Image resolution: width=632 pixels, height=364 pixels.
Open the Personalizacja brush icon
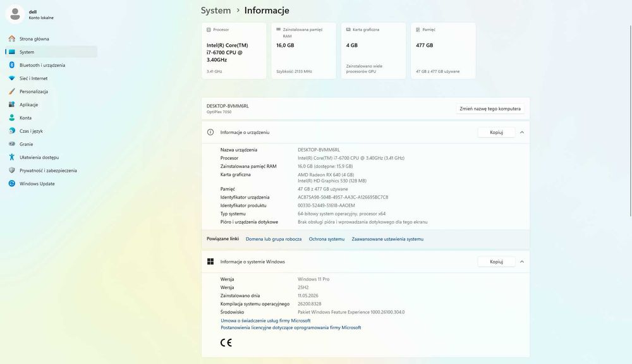click(x=11, y=92)
